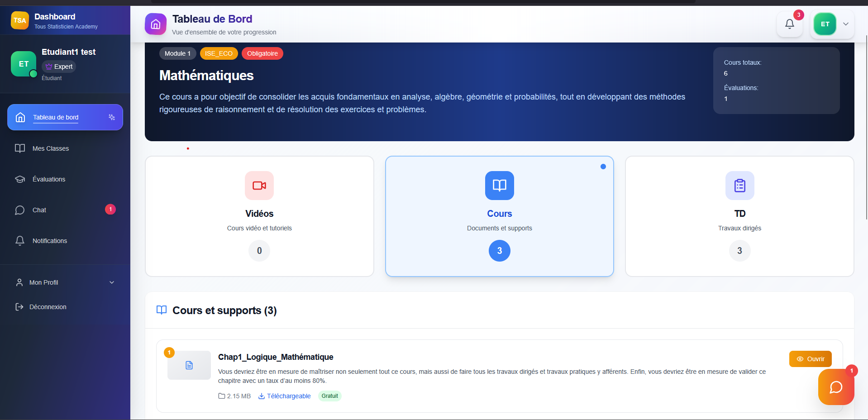Expand the user avatar chevron at top right
The image size is (868, 420).
point(845,24)
